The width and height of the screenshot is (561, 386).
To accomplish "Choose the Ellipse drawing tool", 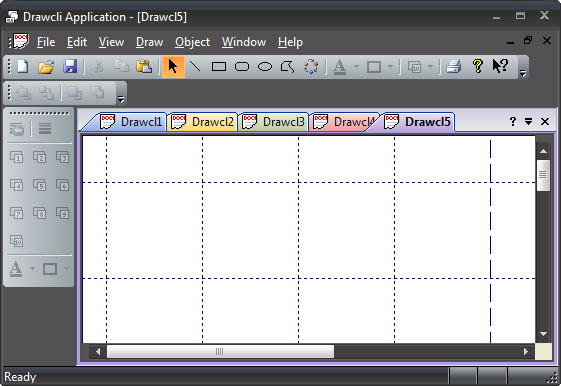I will click(x=265, y=67).
